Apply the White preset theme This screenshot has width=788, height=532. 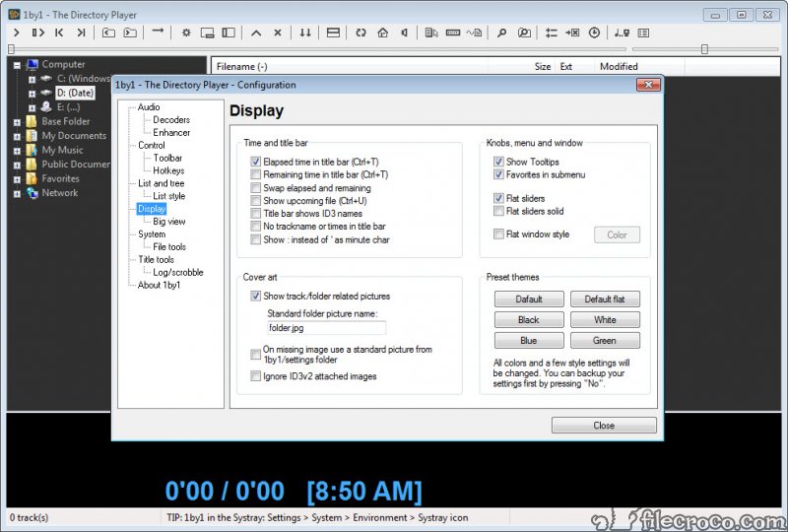click(605, 320)
